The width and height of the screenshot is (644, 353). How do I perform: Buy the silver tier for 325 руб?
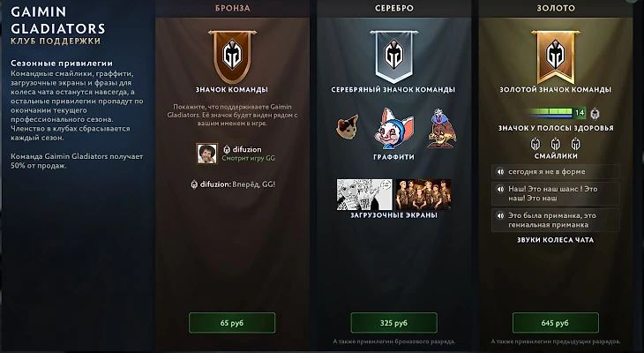393,323
